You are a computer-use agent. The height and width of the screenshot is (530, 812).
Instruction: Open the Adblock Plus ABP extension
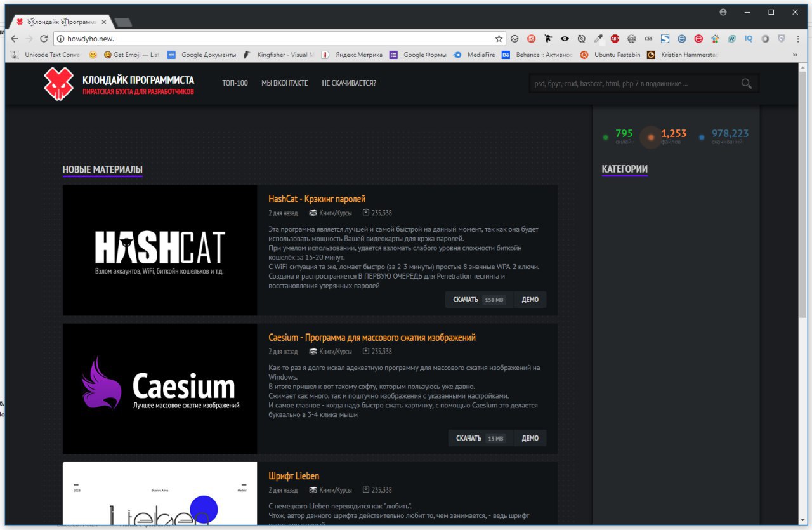(615, 39)
